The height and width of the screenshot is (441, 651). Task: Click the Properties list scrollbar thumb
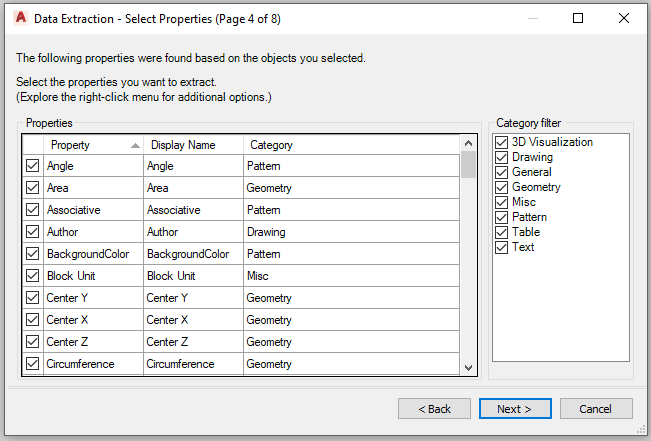(x=468, y=165)
